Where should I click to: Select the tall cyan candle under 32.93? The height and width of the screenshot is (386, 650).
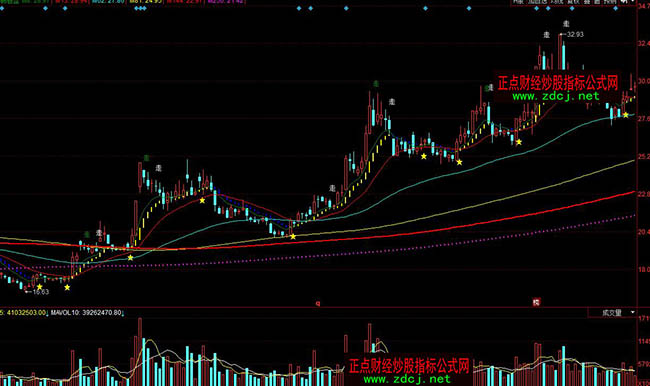coord(563,55)
